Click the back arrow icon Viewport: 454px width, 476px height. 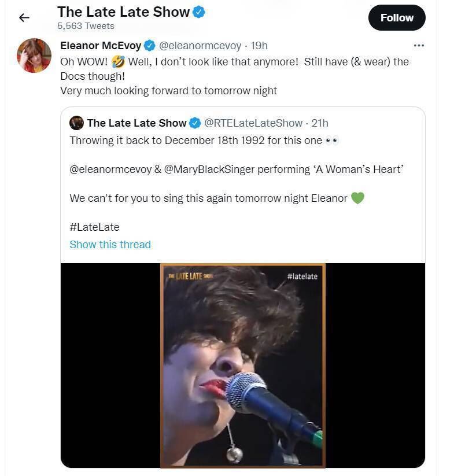point(24,18)
